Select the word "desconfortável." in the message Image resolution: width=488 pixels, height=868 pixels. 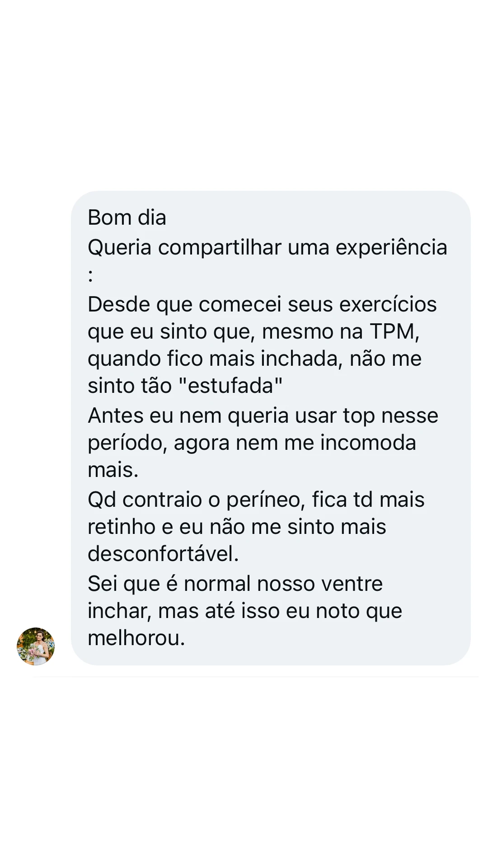[163, 554]
